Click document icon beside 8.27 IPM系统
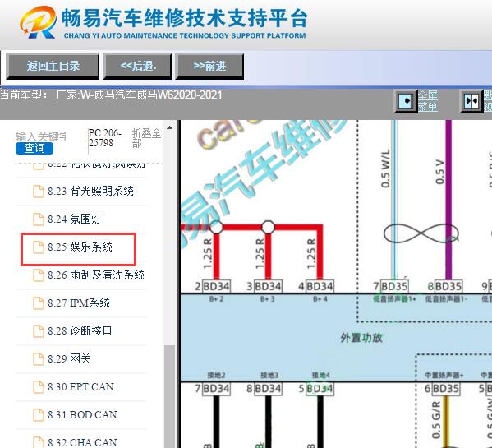The height and width of the screenshot is (448, 492). 39,303
